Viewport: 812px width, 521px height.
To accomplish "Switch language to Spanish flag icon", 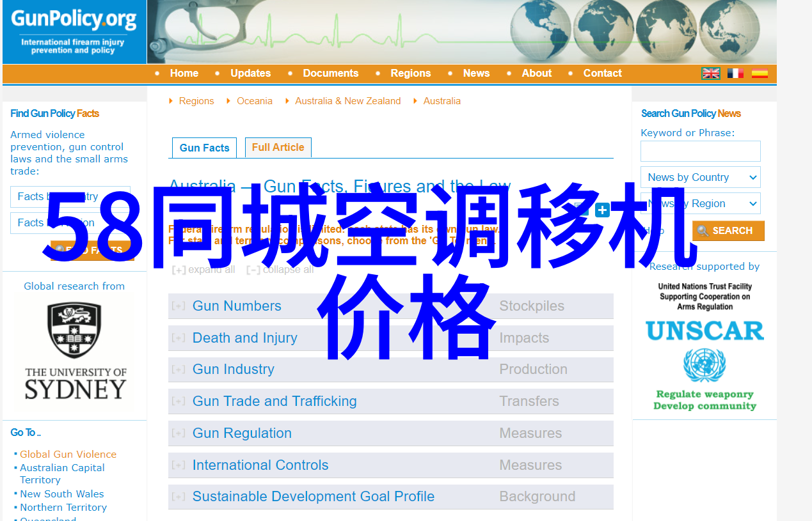I will coord(760,74).
